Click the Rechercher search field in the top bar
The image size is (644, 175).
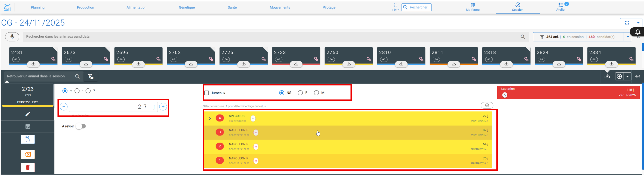[416, 8]
